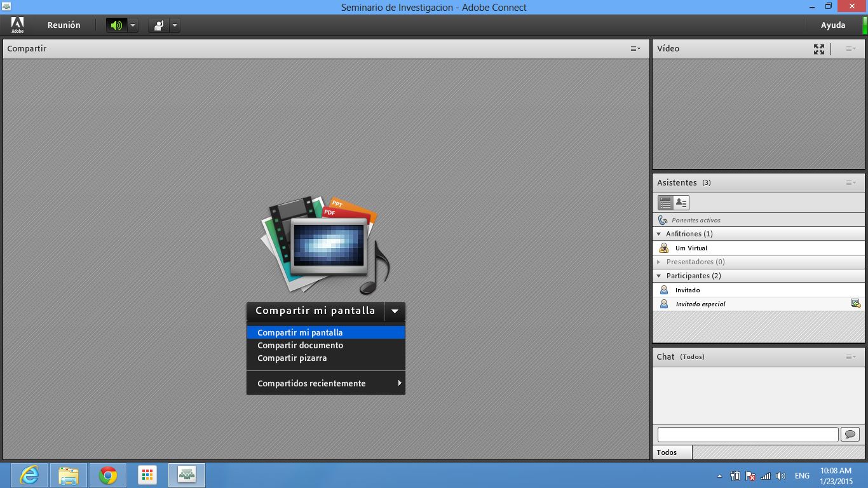The width and height of the screenshot is (868, 488).
Task: Click the Action Center flag tray icon
Action: click(750, 476)
